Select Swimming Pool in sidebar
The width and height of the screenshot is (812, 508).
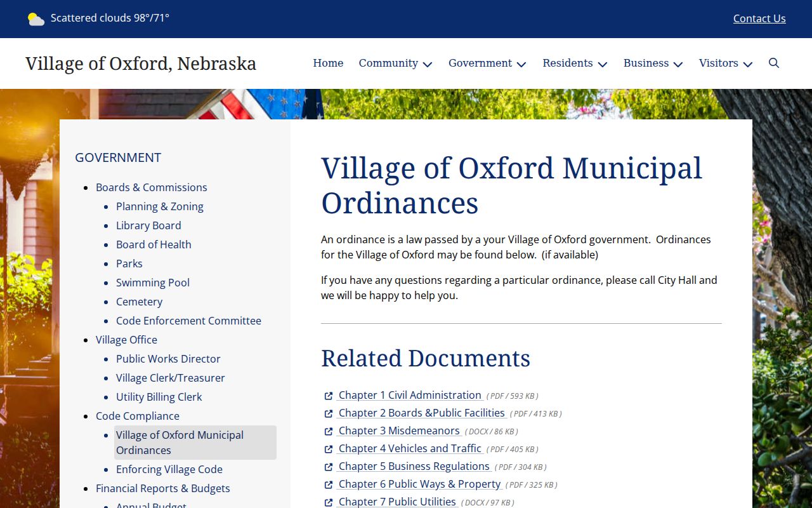click(153, 283)
